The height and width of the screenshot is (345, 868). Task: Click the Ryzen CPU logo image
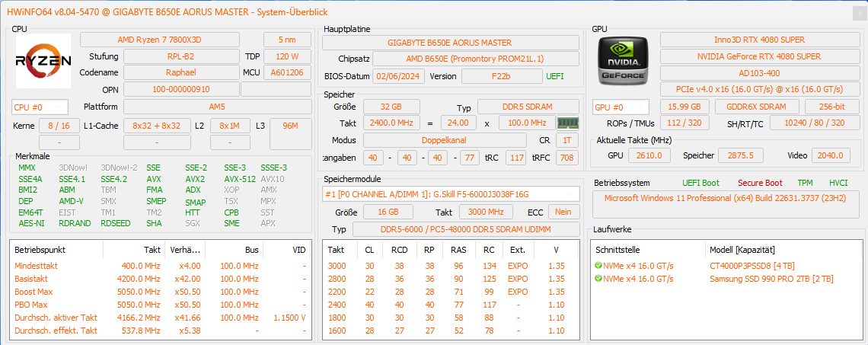43,61
